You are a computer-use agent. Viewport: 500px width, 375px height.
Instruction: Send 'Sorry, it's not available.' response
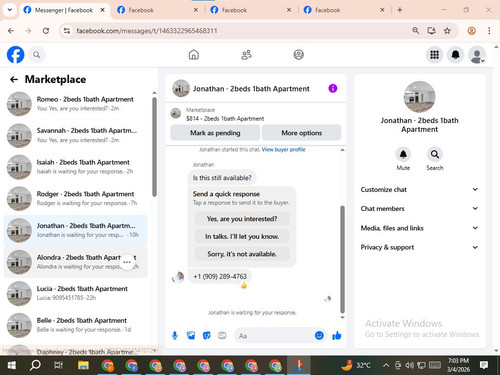pyautogui.click(x=242, y=254)
